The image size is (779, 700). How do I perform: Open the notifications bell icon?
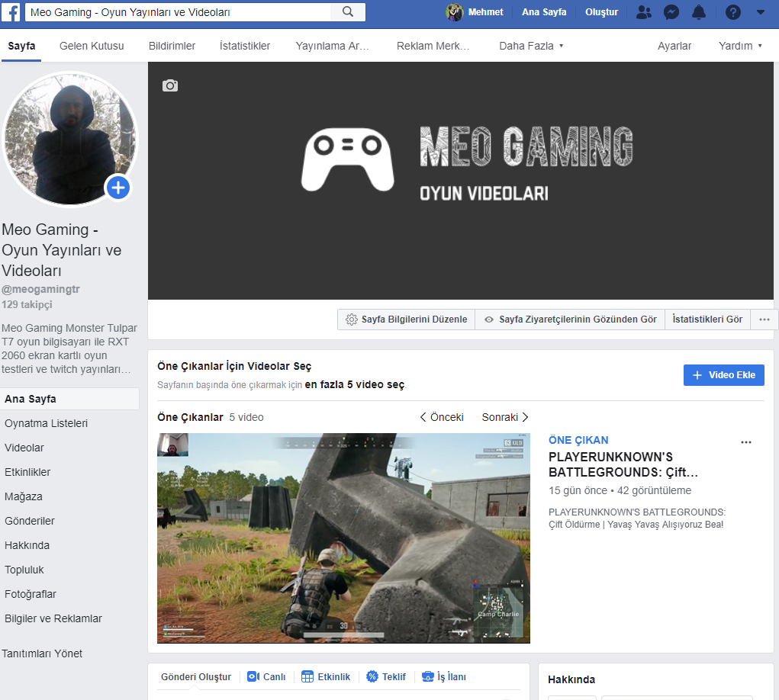[699, 12]
